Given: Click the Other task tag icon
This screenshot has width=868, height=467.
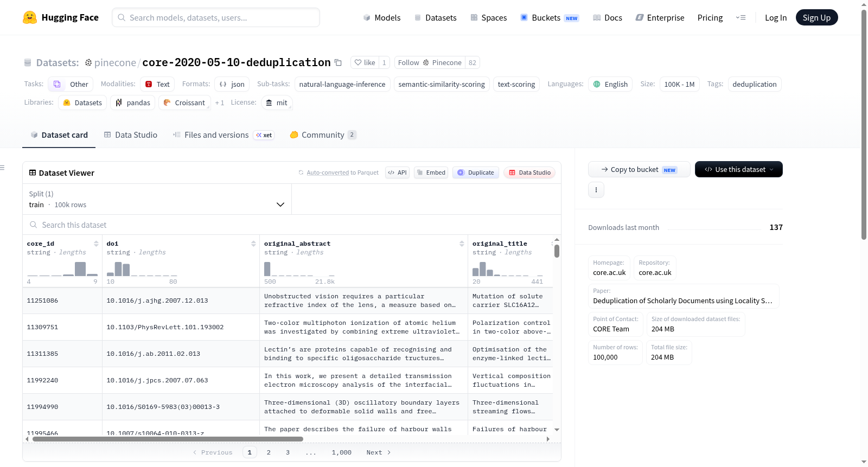Looking at the screenshot, I should point(57,84).
